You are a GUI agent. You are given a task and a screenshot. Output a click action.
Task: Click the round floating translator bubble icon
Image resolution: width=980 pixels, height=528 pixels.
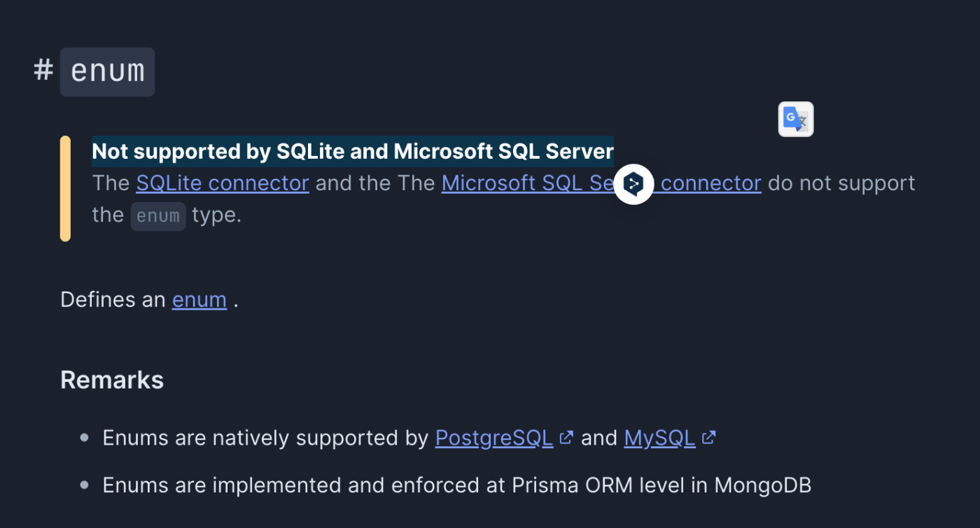[x=633, y=185]
